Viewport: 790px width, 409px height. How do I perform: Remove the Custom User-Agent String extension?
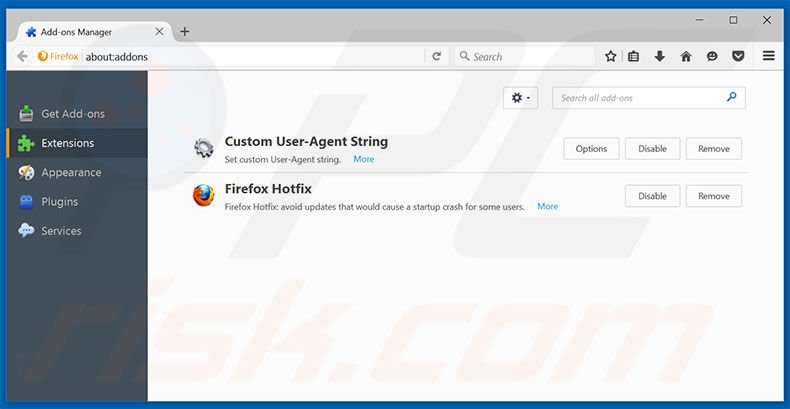point(713,149)
